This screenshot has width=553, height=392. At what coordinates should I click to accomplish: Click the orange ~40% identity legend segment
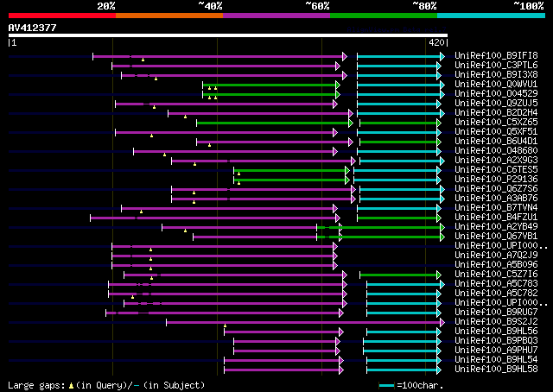point(169,16)
